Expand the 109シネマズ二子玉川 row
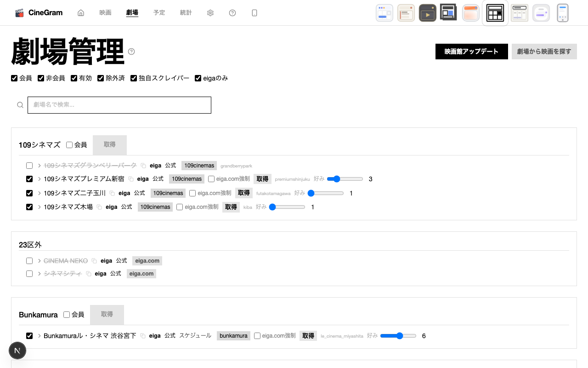The width and height of the screenshot is (588, 368). coord(40,193)
